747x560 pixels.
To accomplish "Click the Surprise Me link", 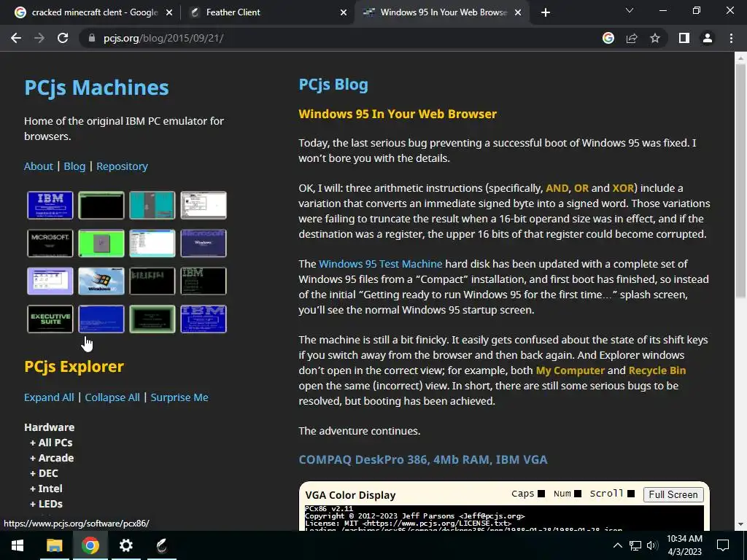I will (179, 397).
